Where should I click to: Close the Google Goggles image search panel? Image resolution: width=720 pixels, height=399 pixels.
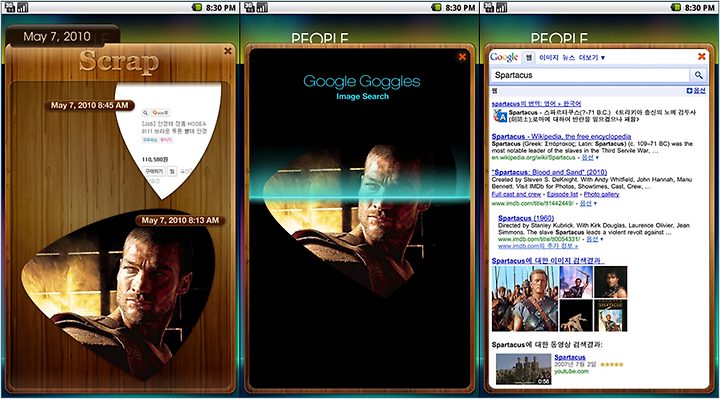click(462, 56)
